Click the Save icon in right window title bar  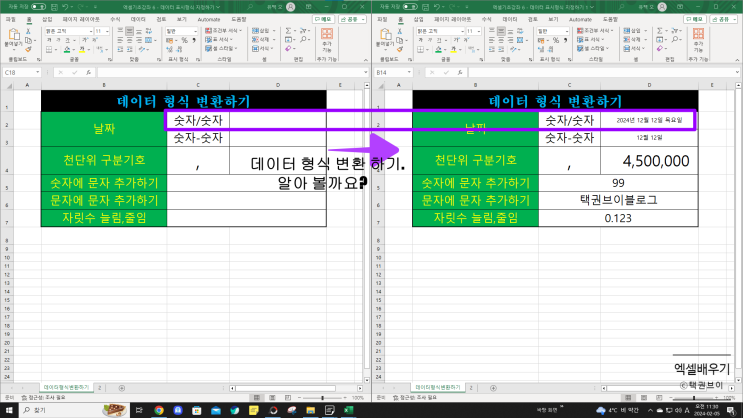pos(426,7)
